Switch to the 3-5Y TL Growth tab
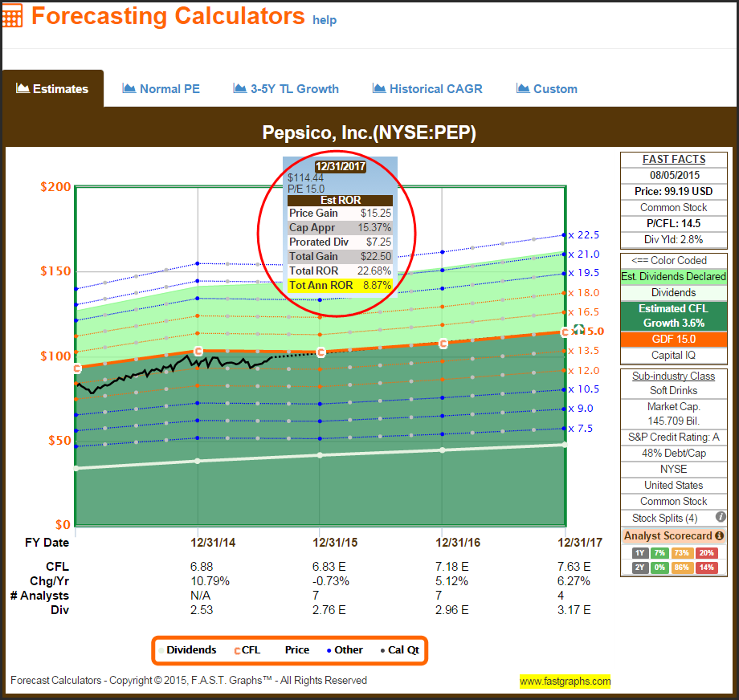Screen dimensions: 739x700 click(285, 89)
